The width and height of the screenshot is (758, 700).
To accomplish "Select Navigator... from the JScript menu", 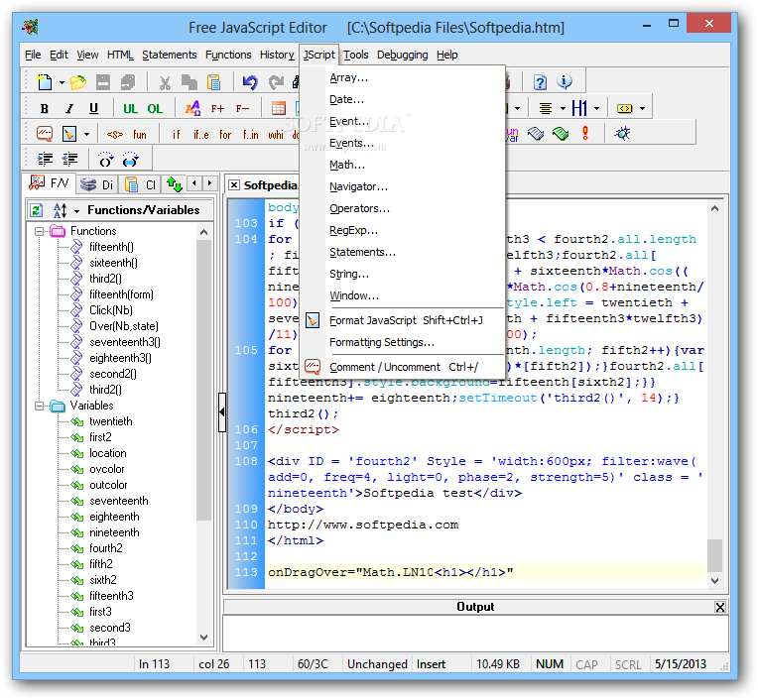I will click(359, 187).
